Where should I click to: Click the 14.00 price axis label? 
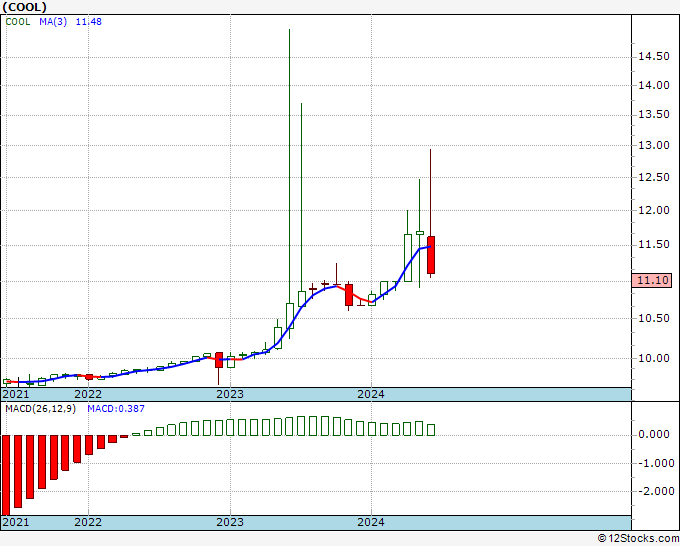tap(654, 85)
